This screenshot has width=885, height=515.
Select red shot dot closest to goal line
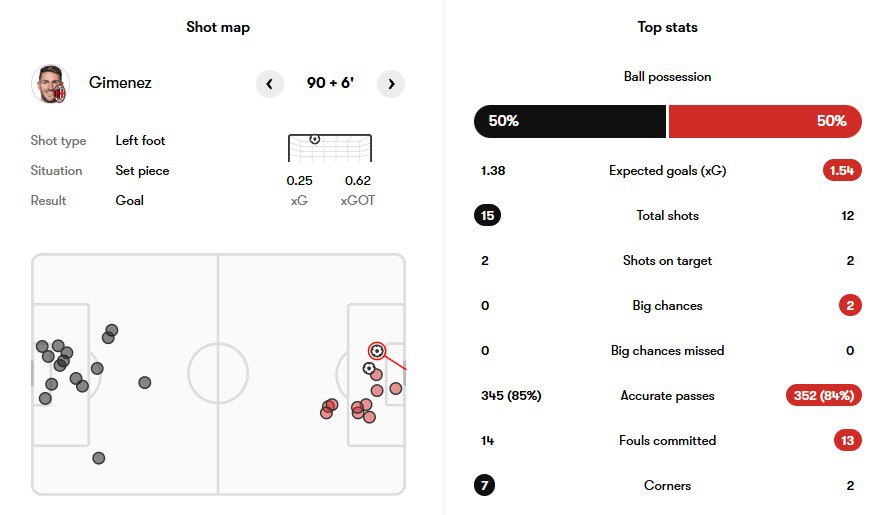(x=396, y=389)
